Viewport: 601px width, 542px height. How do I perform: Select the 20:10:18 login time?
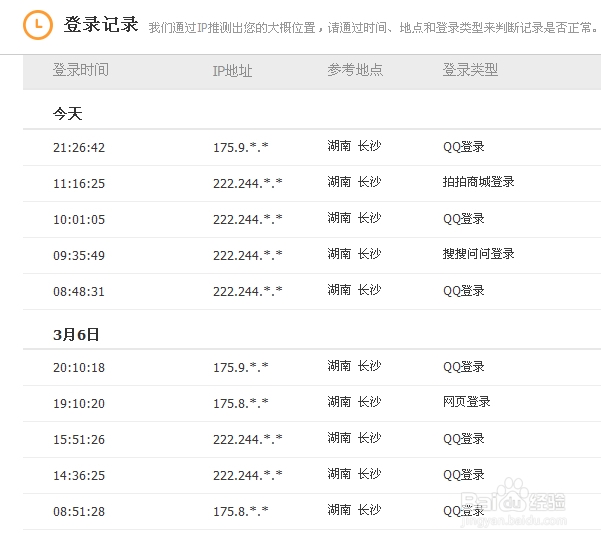(x=79, y=368)
